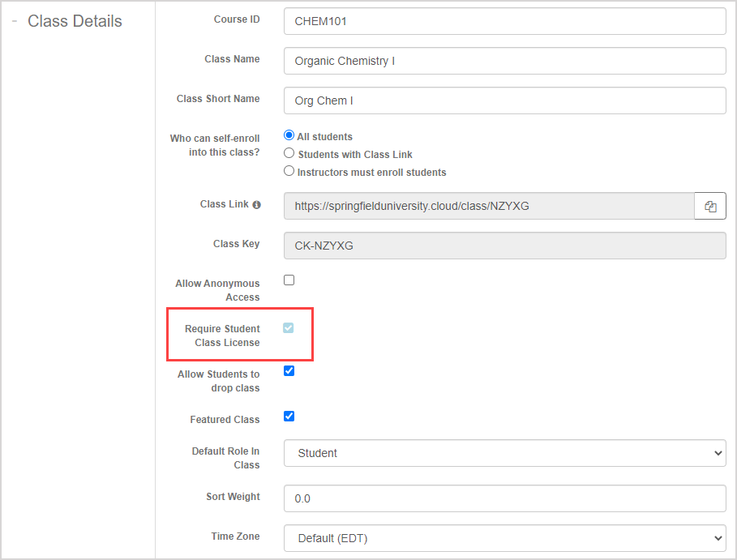Enable the Allow Anonymous Access checkbox
This screenshot has height=560, width=737.
pyautogui.click(x=289, y=280)
